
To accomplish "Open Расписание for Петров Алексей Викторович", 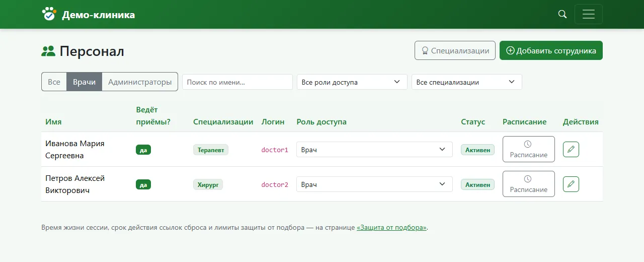I will pos(528,184).
